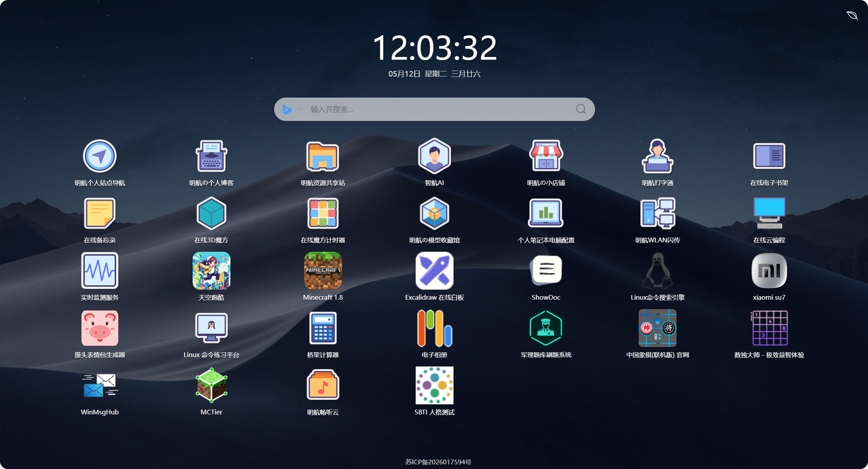Screen dimensions: 868x469
Task: Open the 苏ICP备2026017594号 footer link
Action: tap(438, 462)
